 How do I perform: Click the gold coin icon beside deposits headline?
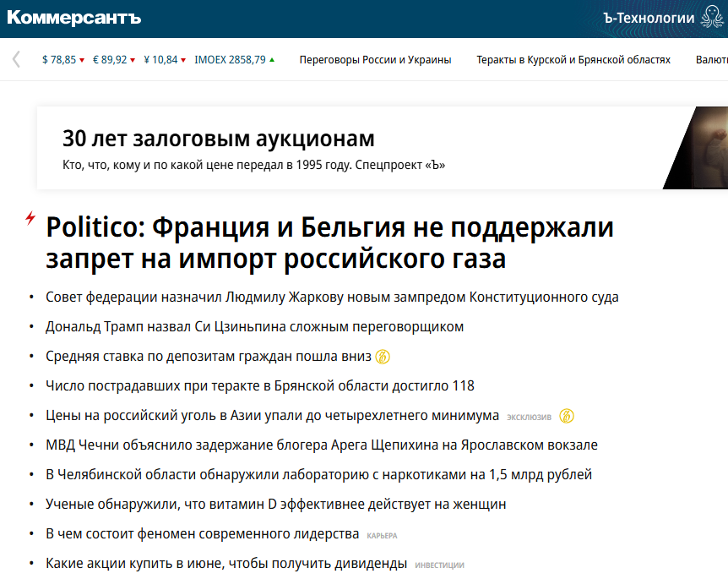[383, 357]
